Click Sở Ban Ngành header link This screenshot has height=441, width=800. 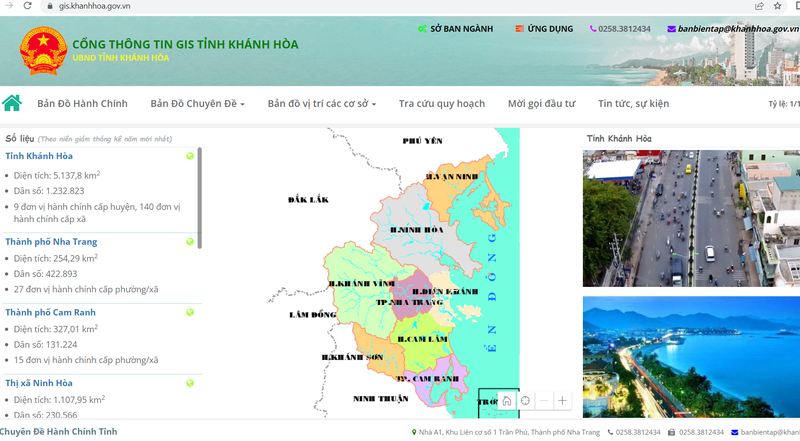[462, 29]
